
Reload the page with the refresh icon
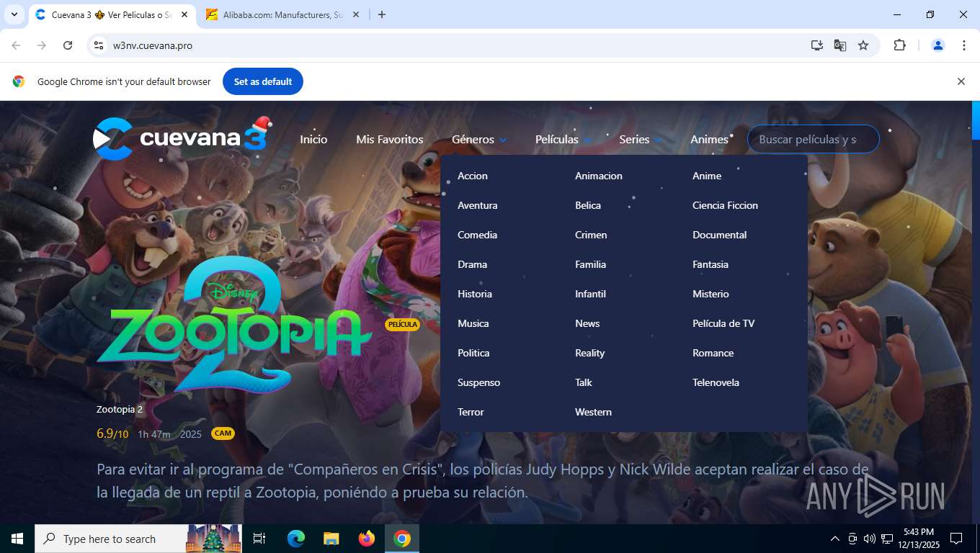68,45
